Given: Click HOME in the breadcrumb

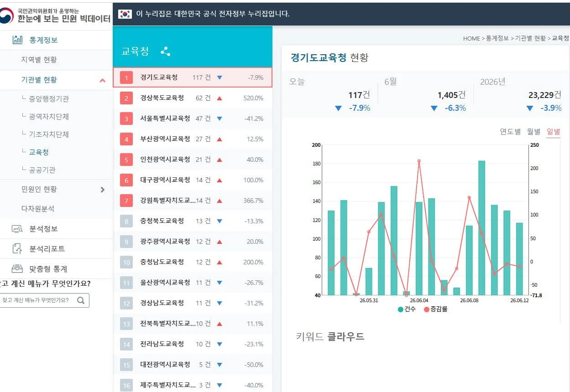Looking at the screenshot, I should 471,38.
